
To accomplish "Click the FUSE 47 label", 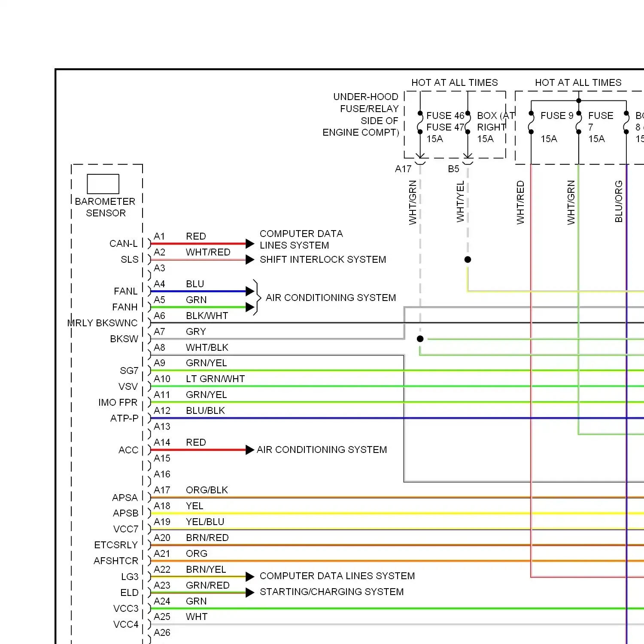I will point(445,128).
